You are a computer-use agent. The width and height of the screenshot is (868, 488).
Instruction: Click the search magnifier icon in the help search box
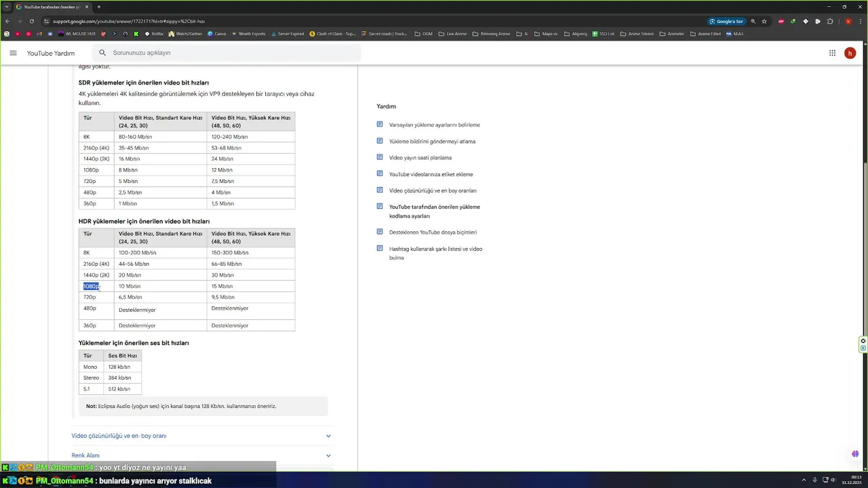pyautogui.click(x=102, y=53)
